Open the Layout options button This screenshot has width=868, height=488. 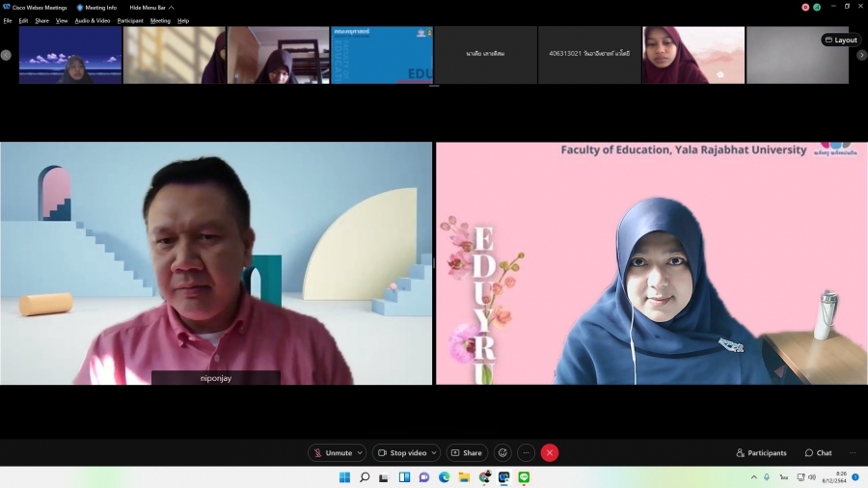(841, 40)
